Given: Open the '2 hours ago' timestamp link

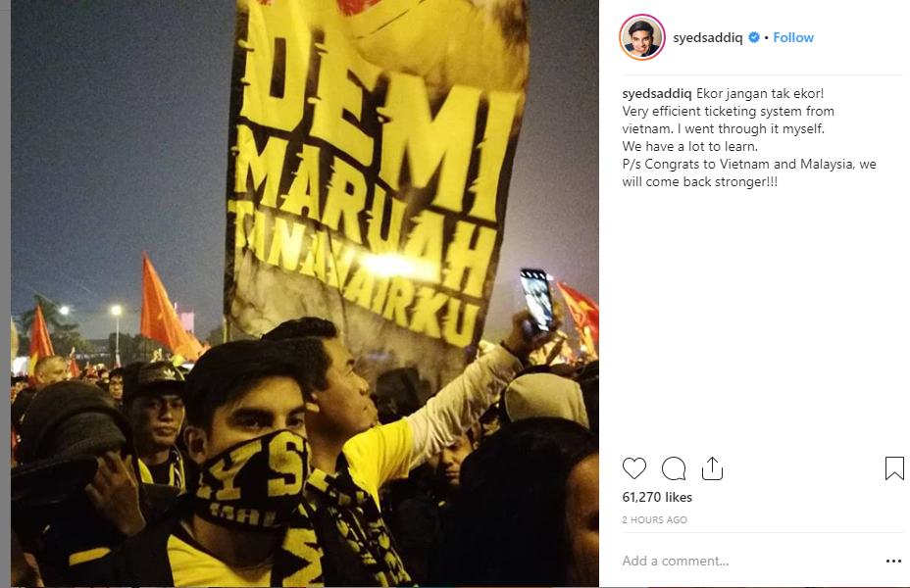Looking at the screenshot, I should coord(655,519).
